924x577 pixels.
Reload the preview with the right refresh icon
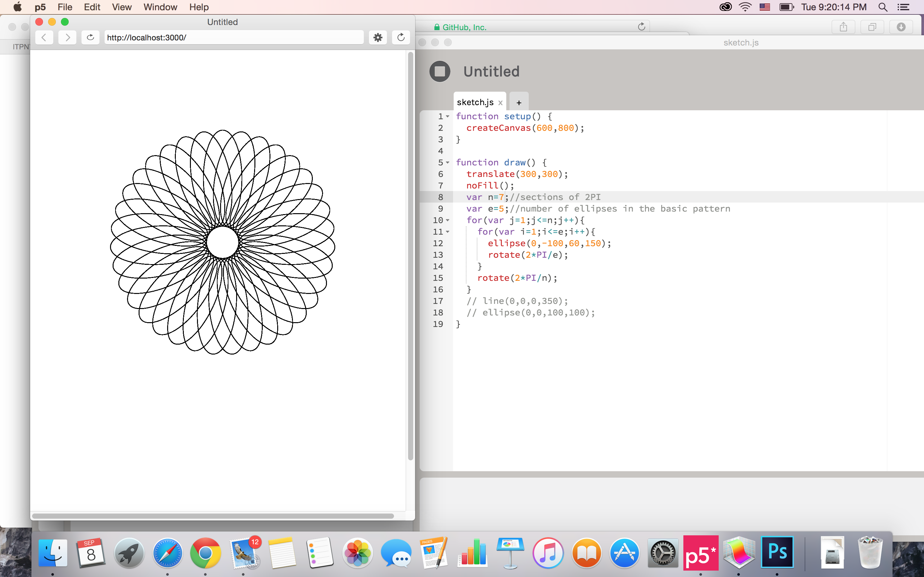401,38
